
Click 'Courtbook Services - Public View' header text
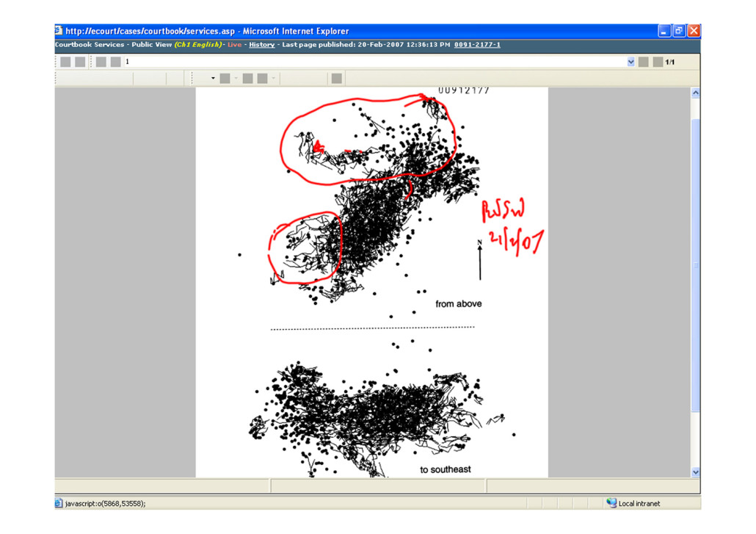113,44
